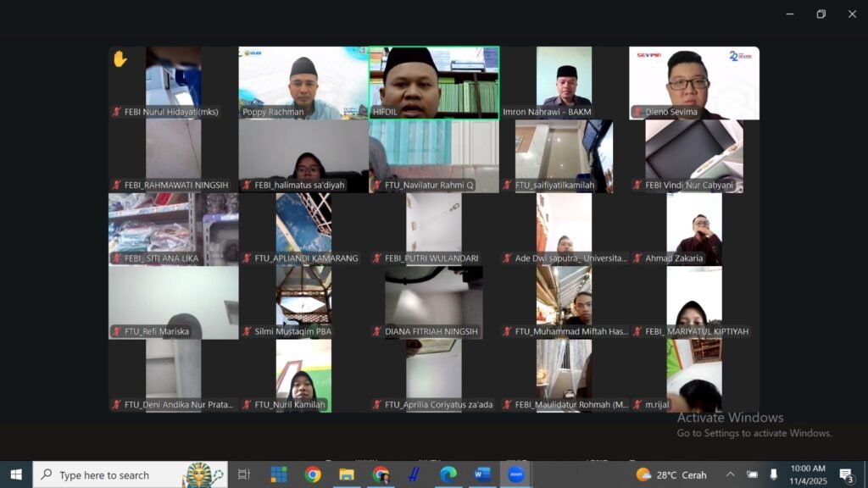
Task: Open Microsoft Edge from the taskbar
Action: click(x=447, y=474)
